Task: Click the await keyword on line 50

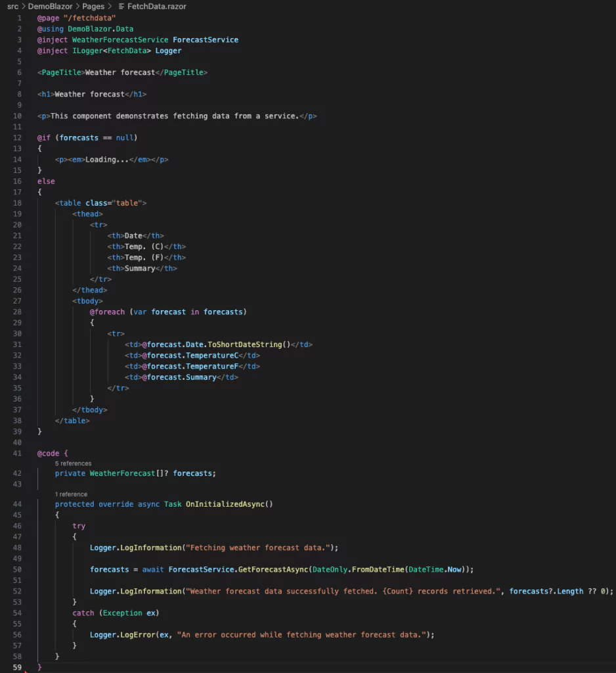Action: coord(153,570)
